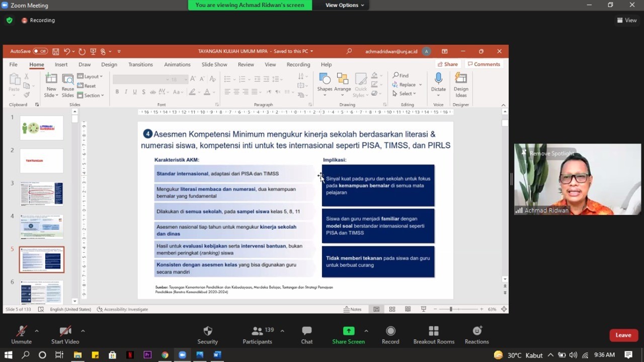Viewport: 644px width, 362px height.
Task: Click Accessibility: Investigate in status bar
Action: click(122, 309)
